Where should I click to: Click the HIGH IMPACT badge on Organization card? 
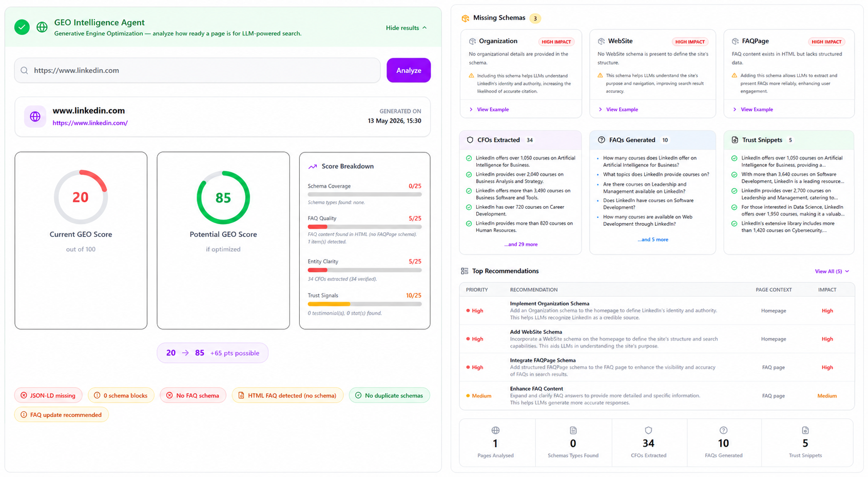click(x=556, y=42)
